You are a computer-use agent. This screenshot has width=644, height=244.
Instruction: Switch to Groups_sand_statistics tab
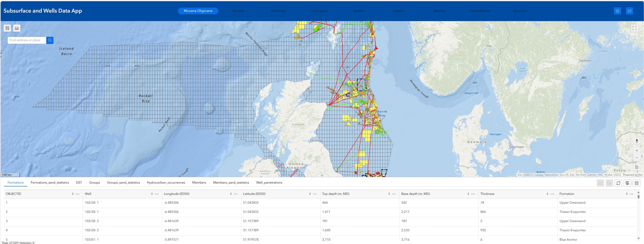124,182
